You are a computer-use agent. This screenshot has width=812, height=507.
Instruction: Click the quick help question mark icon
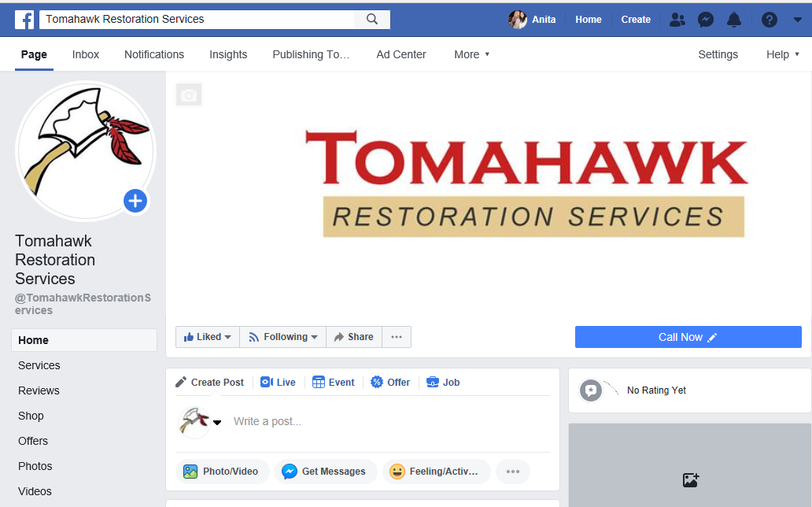(769, 20)
